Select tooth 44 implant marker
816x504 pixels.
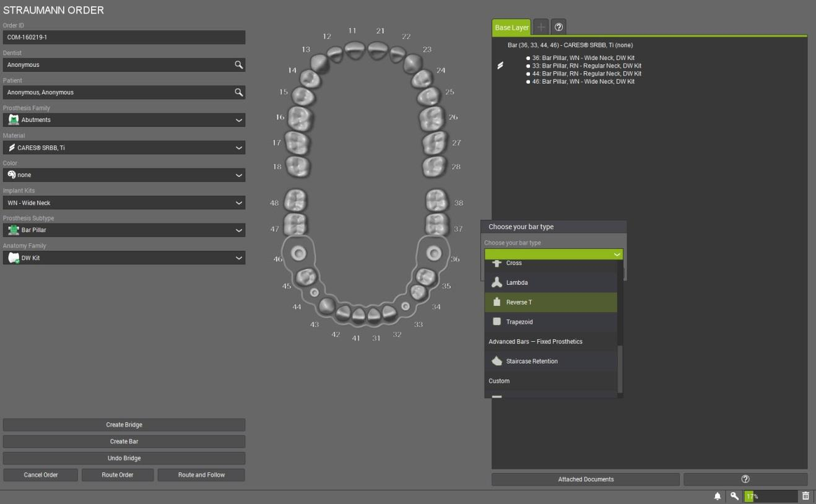tap(315, 292)
